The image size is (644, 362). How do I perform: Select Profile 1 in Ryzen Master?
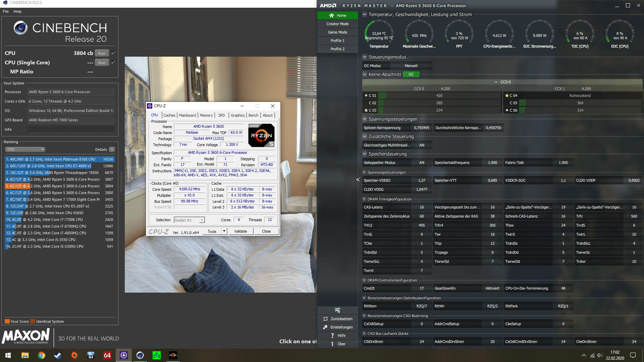tap(337, 41)
